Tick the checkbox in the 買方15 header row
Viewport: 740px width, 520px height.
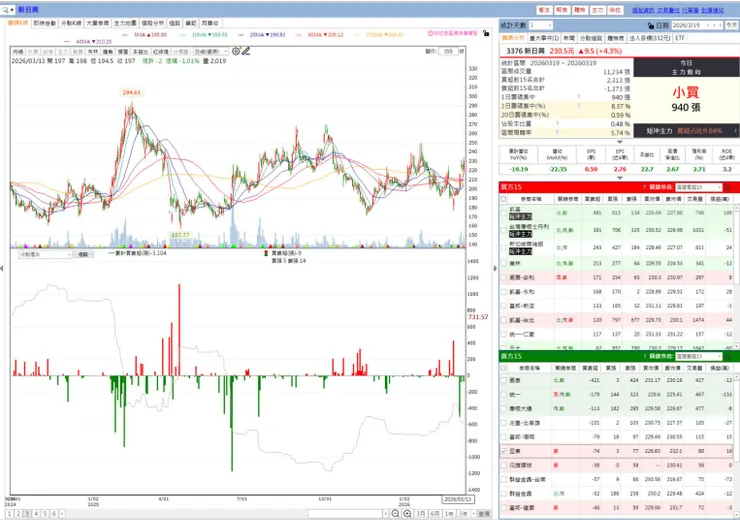(504, 199)
